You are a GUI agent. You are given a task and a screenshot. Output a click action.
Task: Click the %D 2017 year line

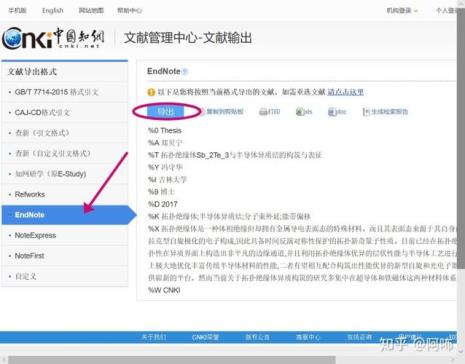[163, 204]
